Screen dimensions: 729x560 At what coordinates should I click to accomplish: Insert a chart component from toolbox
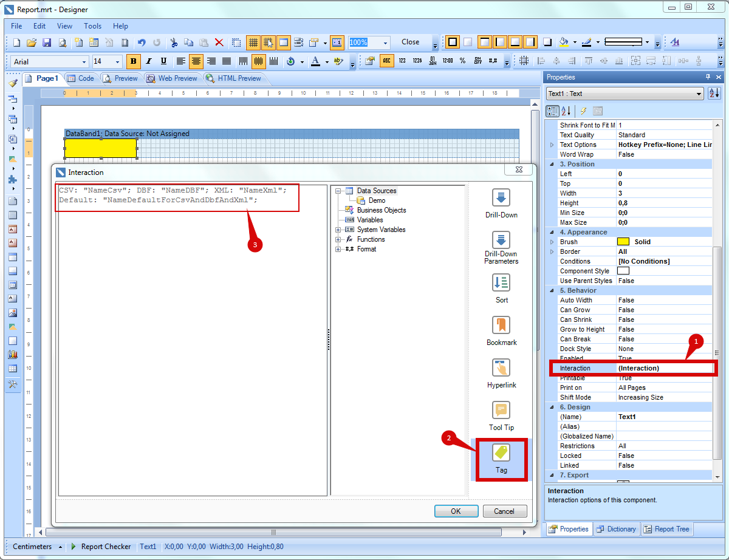tap(13, 355)
